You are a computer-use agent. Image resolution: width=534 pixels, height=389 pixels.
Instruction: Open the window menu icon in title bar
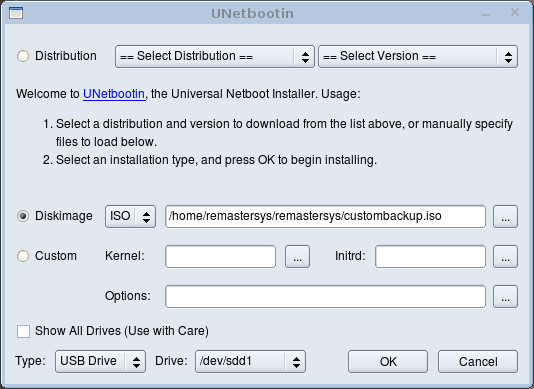tap(16, 13)
